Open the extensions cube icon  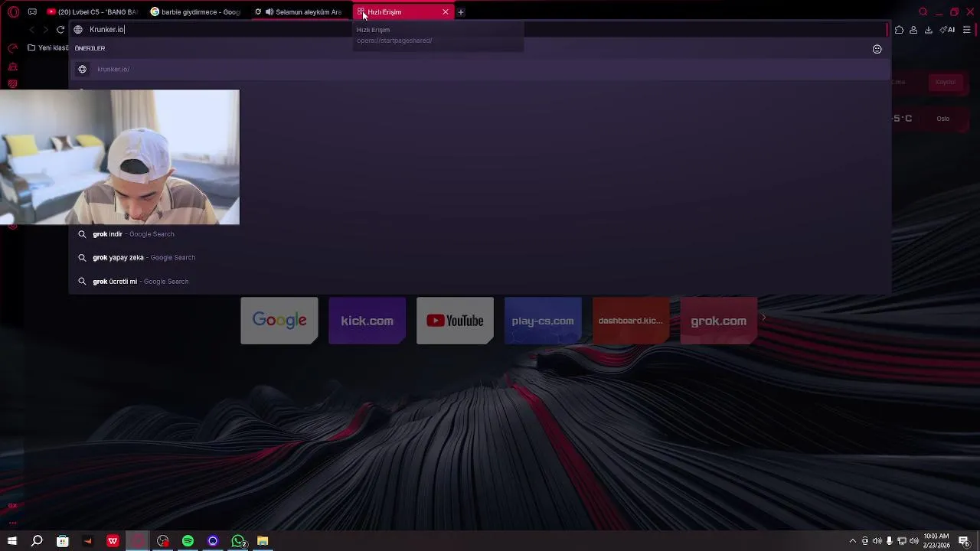click(899, 30)
